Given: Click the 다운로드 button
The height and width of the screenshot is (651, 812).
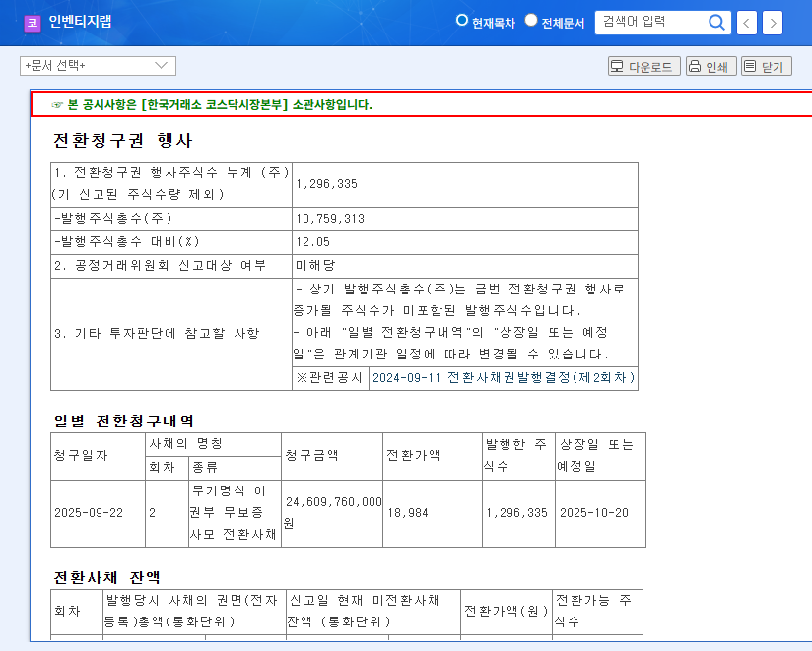Looking at the screenshot, I should 643,66.
